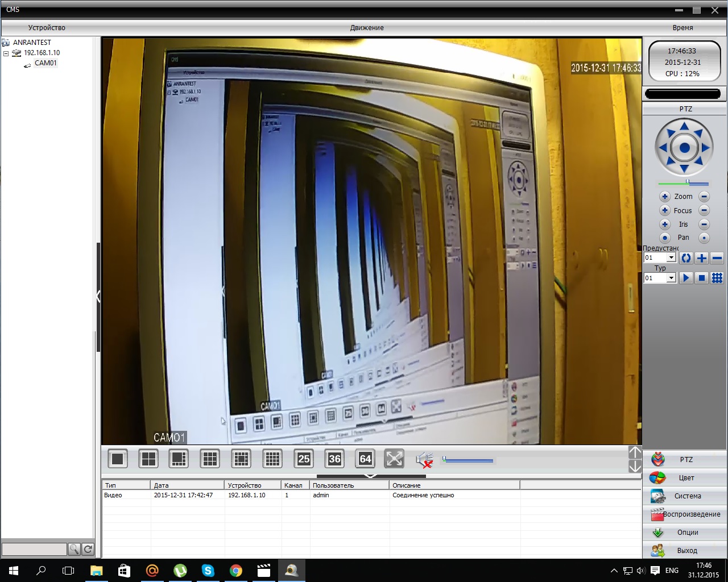Sort log by Пользователь column
Viewport: 728px width, 582px height.
(350, 485)
